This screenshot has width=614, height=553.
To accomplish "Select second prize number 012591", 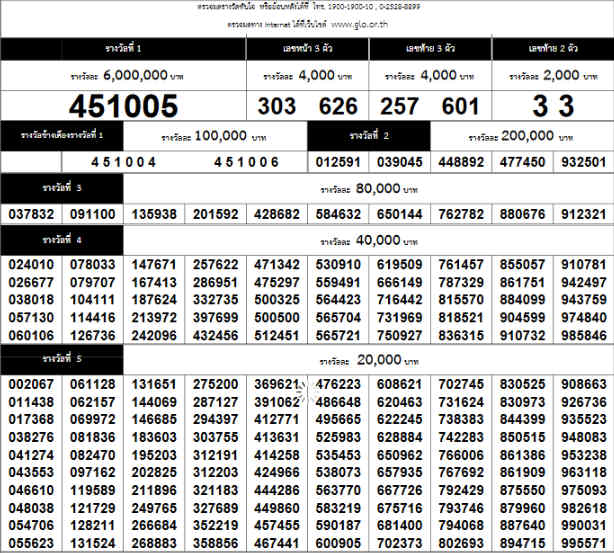I will 338,162.
